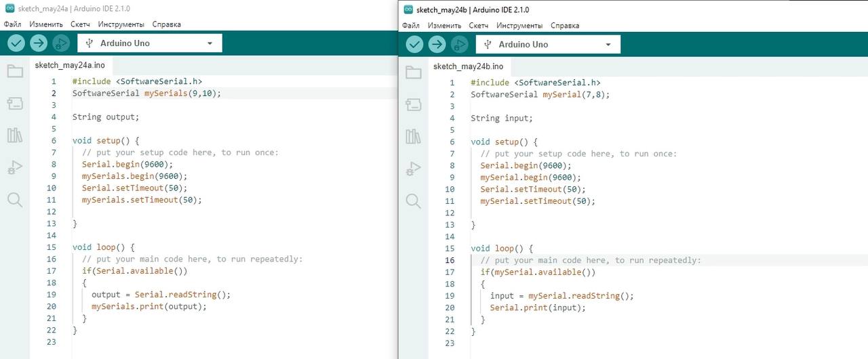Open Arduino Uno board dropdown in sketch_may24a
This screenshot has height=359, width=868.
pyautogui.click(x=150, y=43)
